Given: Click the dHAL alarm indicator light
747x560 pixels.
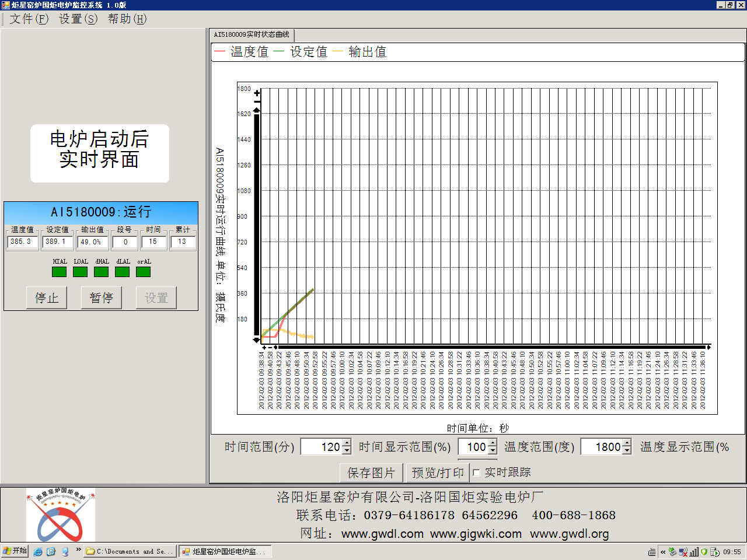Looking at the screenshot, I should pyautogui.click(x=102, y=272).
